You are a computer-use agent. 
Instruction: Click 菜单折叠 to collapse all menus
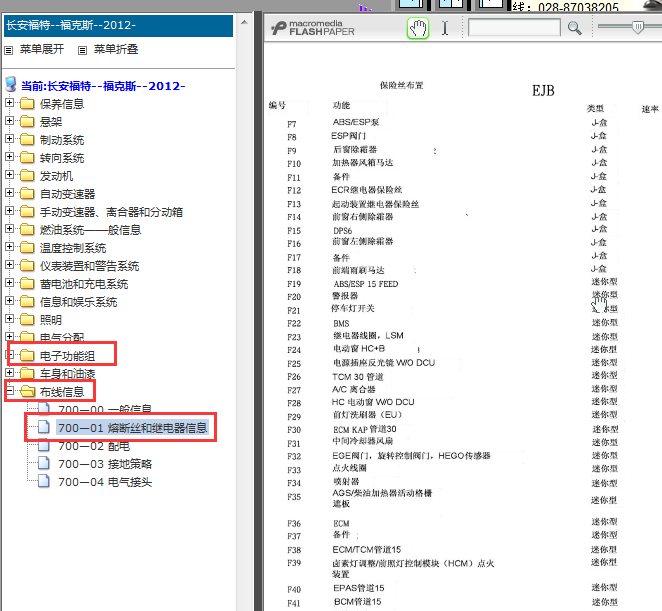point(116,49)
